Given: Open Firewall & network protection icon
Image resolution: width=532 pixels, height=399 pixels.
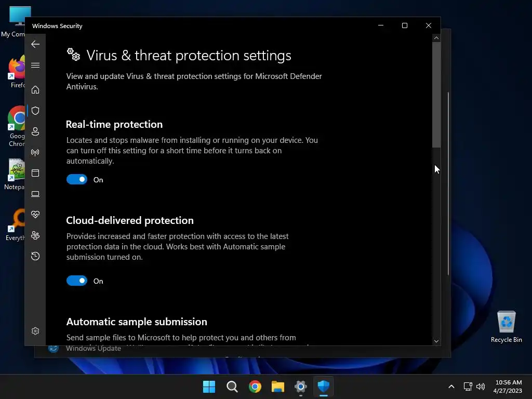Looking at the screenshot, I should point(35,152).
